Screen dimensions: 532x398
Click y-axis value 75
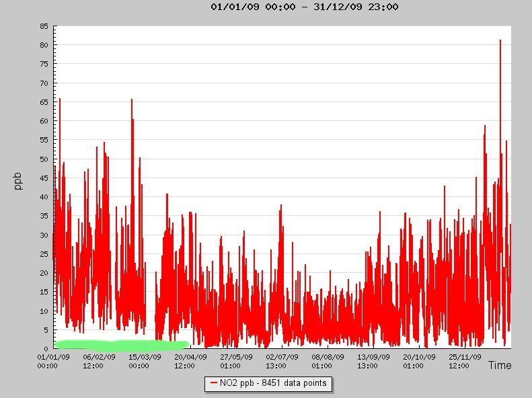[x=44, y=64]
